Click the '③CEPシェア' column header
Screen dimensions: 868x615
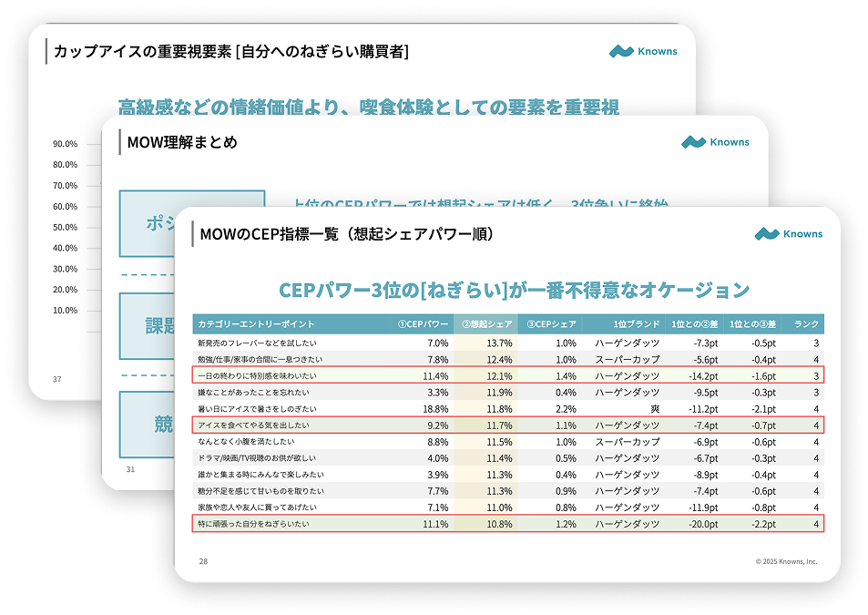[551, 324]
